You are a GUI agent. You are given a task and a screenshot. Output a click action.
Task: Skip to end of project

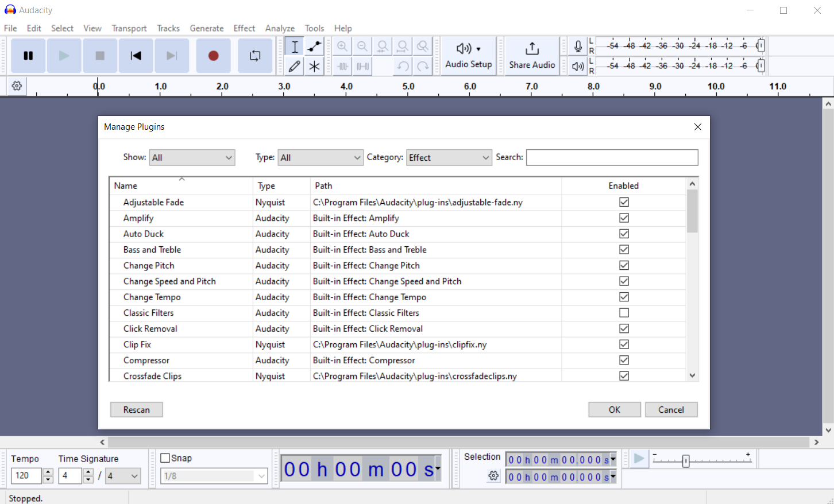click(172, 56)
